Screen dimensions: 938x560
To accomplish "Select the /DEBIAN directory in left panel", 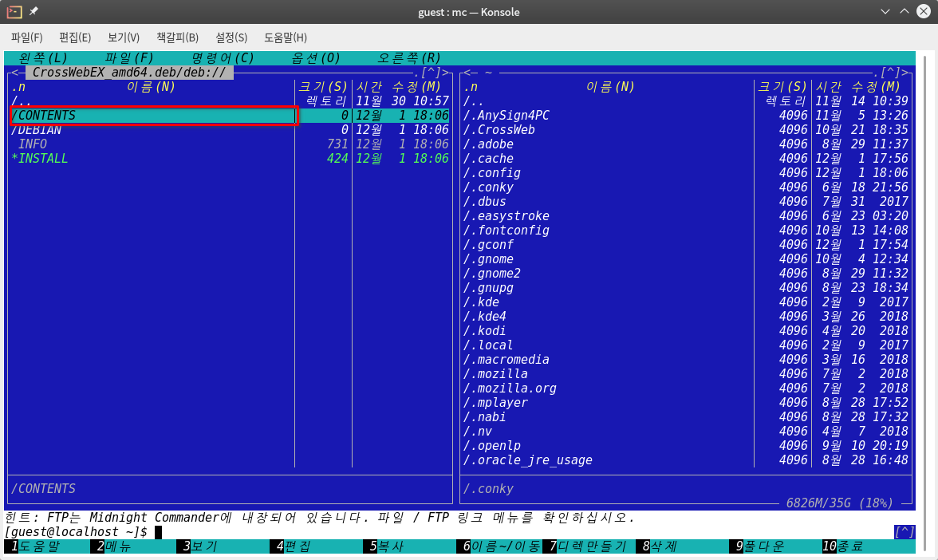I will [231, 130].
